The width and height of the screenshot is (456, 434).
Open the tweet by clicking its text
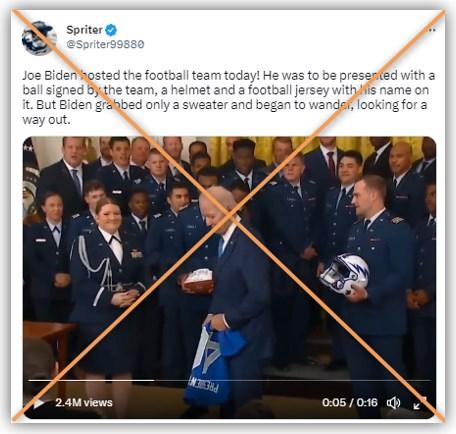pos(229,97)
